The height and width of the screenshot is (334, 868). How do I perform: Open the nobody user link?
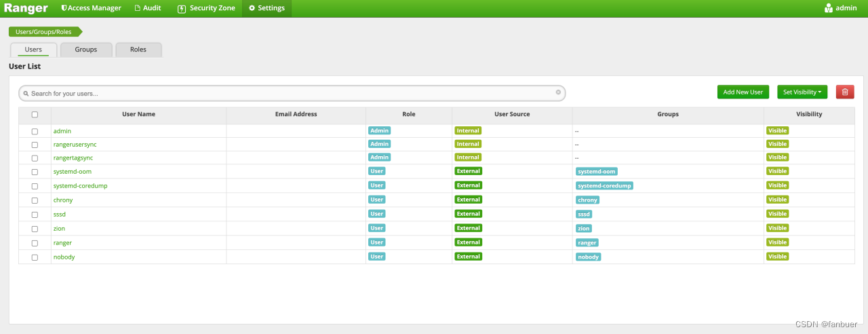[64, 257]
